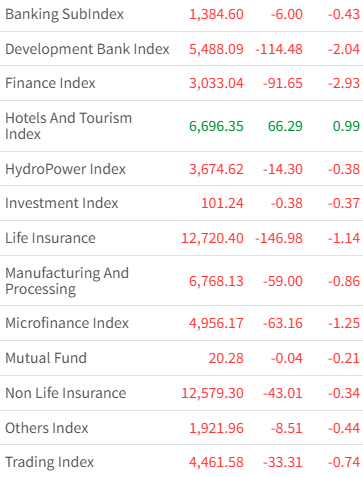Click Mutual Fund value 20.28
The image size is (363, 477).
pos(226,358)
